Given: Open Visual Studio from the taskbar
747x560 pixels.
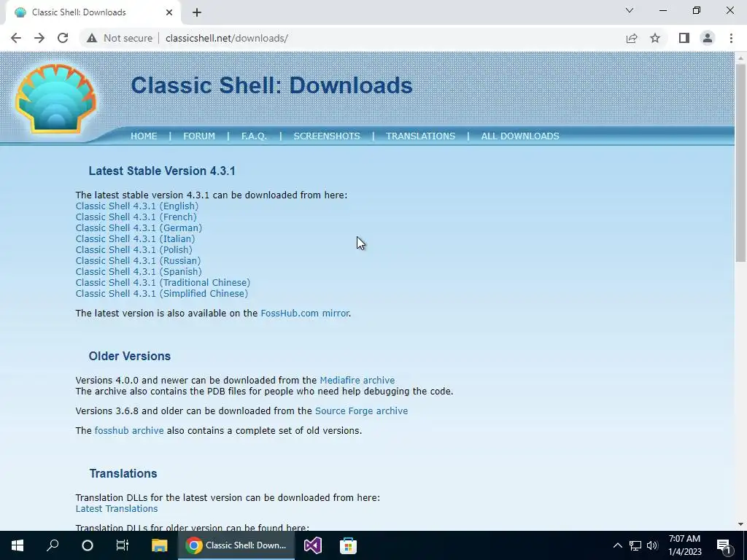Looking at the screenshot, I should (312, 545).
